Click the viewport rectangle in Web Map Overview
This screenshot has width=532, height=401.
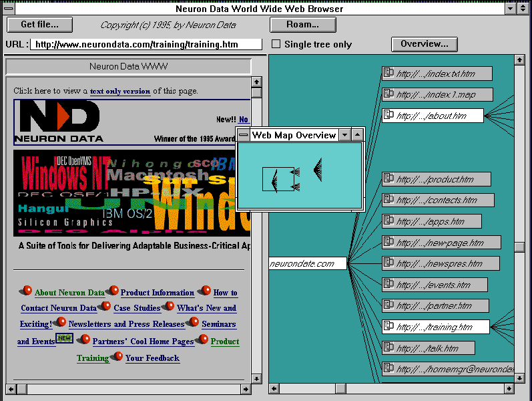pos(278,179)
